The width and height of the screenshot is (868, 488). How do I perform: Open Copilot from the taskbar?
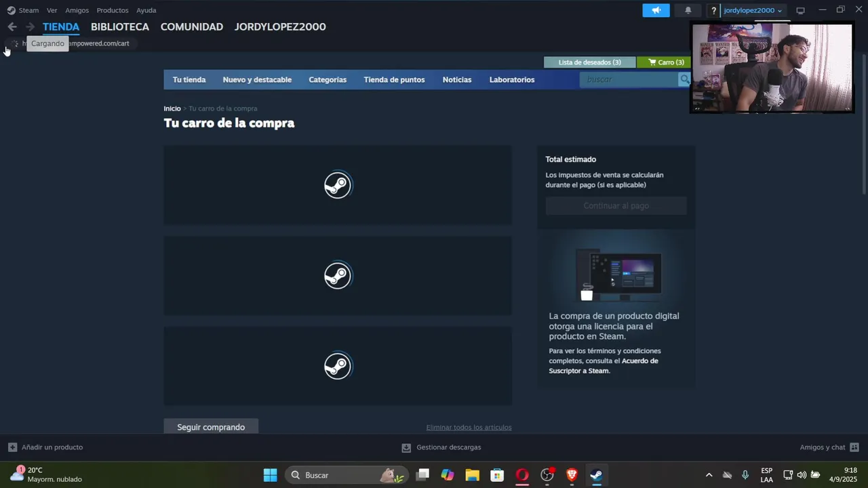point(447,475)
